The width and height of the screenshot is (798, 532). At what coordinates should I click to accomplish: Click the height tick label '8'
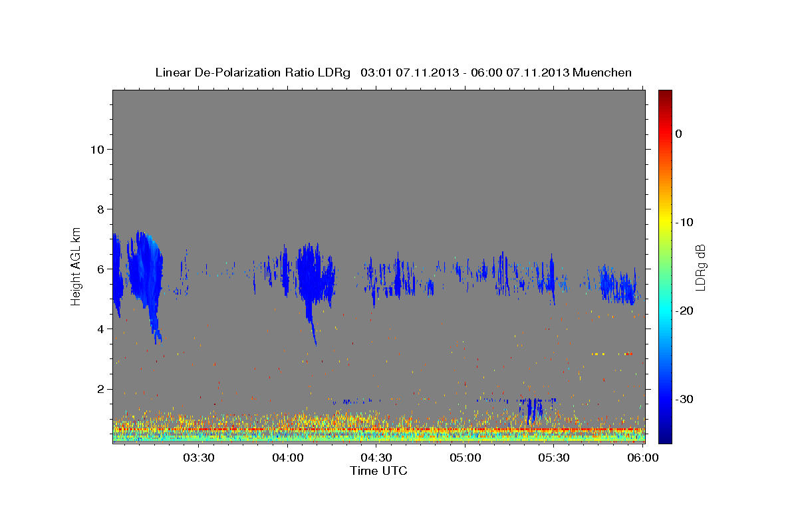point(99,209)
